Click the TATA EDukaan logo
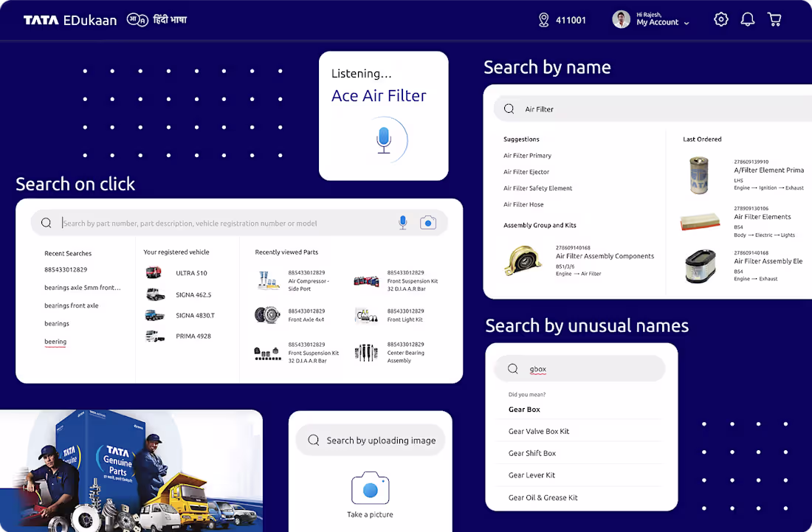The image size is (812, 532). 70,20
